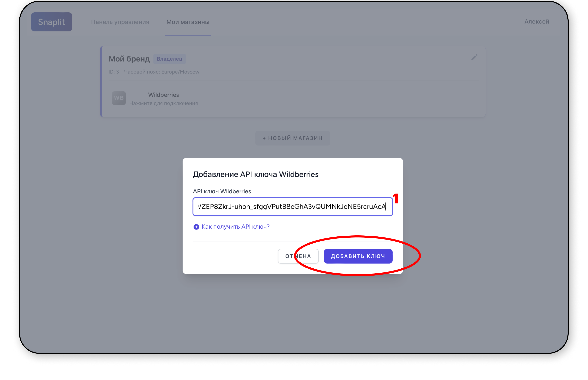Click the Часовой пояс: Europe/Moscow text
588x380 pixels.
(x=161, y=72)
